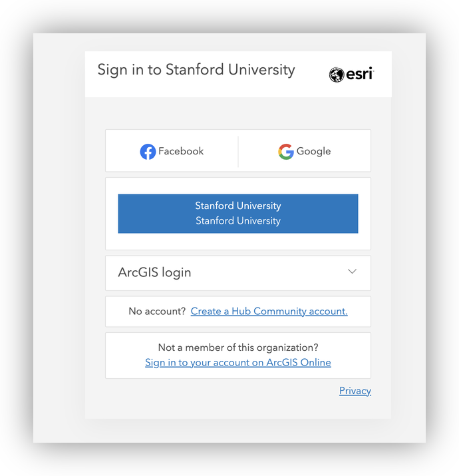The height and width of the screenshot is (476, 459).
Task: Click the esri globe icon
Action: pyautogui.click(x=337, y=75)
